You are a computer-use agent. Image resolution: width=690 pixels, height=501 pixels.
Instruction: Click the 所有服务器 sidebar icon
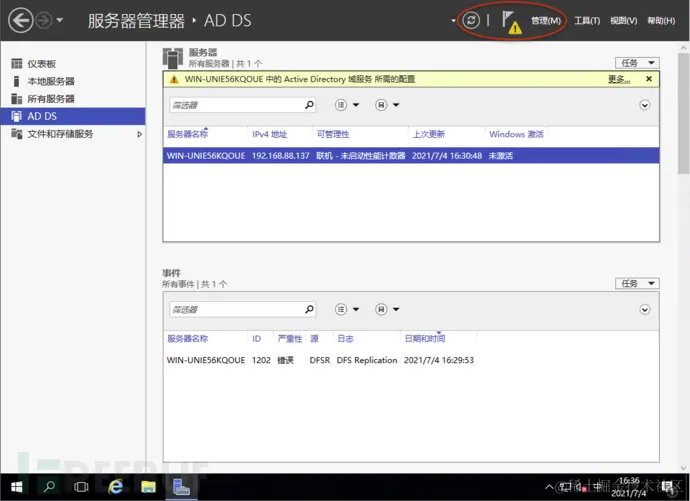pos(17,99)
